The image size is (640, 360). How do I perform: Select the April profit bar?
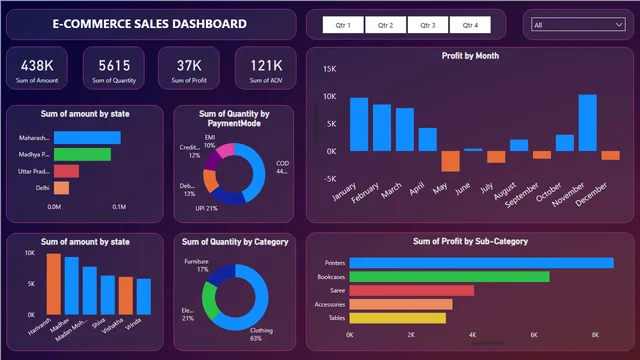[428, 140]
